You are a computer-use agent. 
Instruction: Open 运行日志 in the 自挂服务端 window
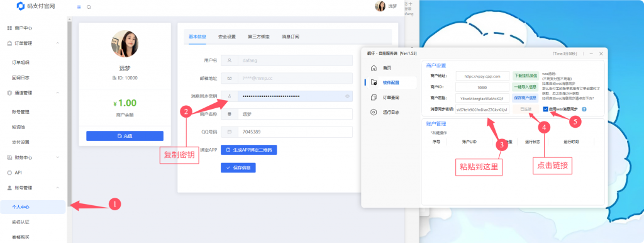coord(391,112)
